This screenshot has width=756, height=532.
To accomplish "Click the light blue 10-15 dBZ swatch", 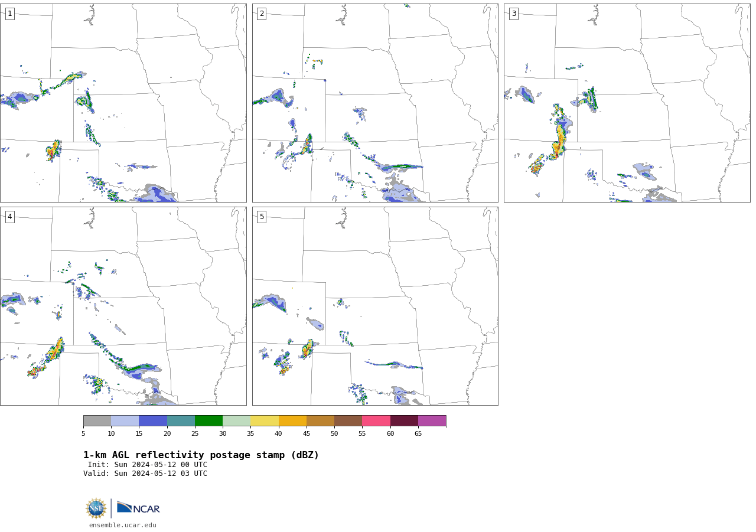I will 125,421.
